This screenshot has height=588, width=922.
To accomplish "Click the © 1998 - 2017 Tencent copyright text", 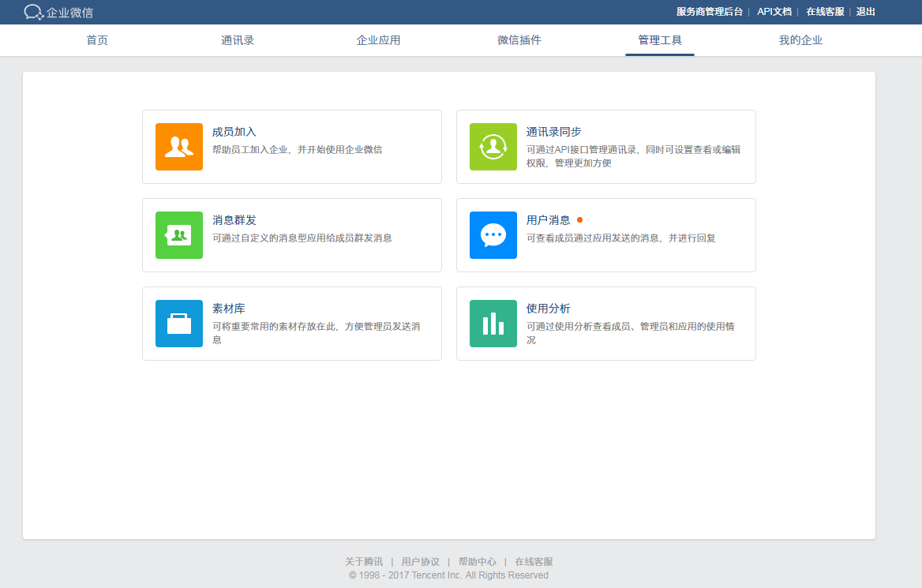I will (448, 575).
